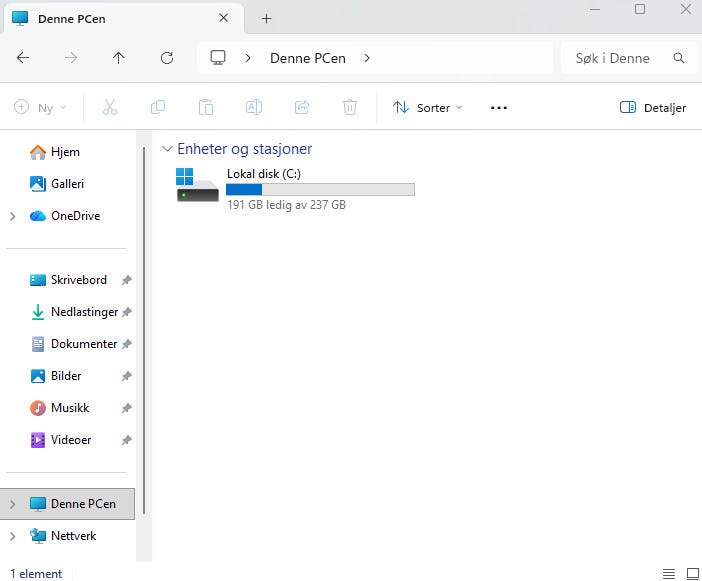Screen dimensions: 702x581
Task: Click the pin icon next to Videoer
Action: click(x=127, y=440)
